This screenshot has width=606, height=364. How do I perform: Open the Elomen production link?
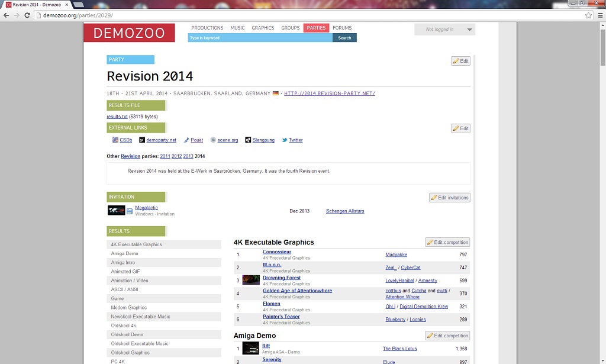click(x=271, y=303)
